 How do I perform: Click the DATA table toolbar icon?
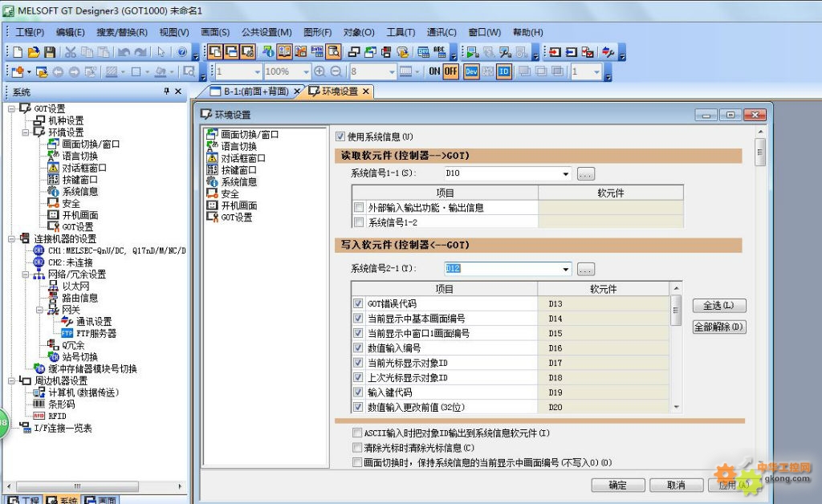(x=316, y=52)
